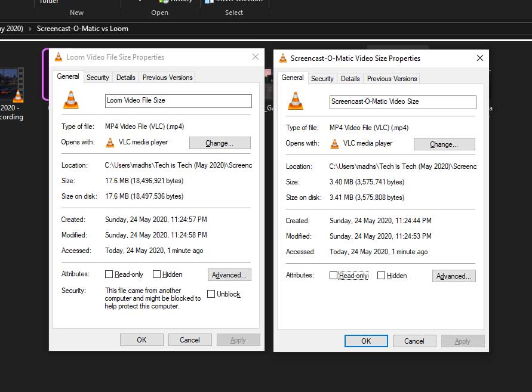532x392 pixels.
Task: Click Screencast-O-Matic size on disk 3.41 MB
Action: [x=367, y=197]
